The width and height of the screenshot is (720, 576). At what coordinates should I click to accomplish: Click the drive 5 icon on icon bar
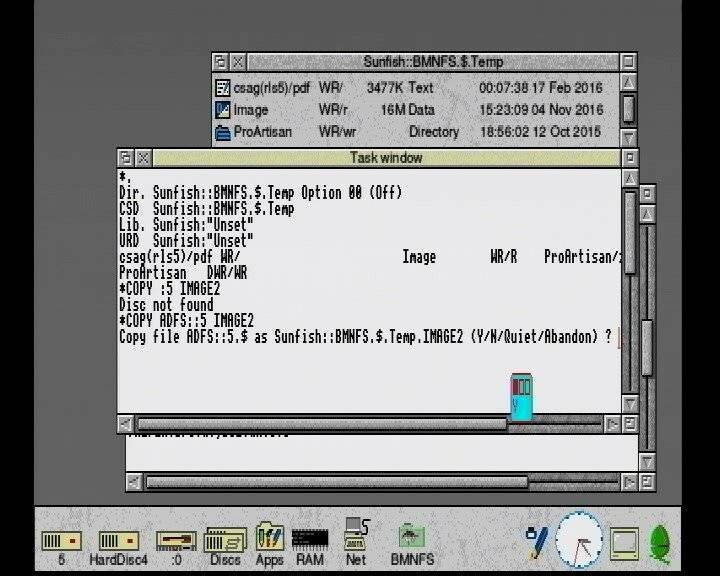click(61, 540)
